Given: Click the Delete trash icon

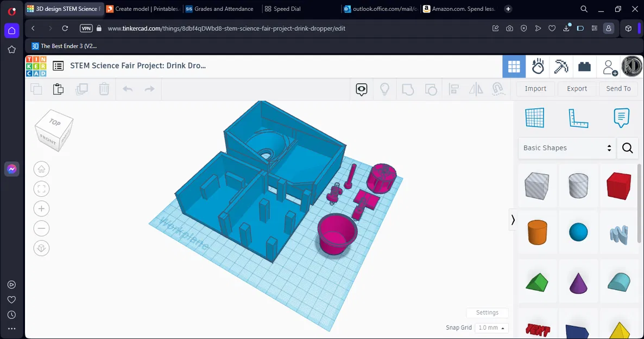Looking at the screenshot, I should coord(104,88).
